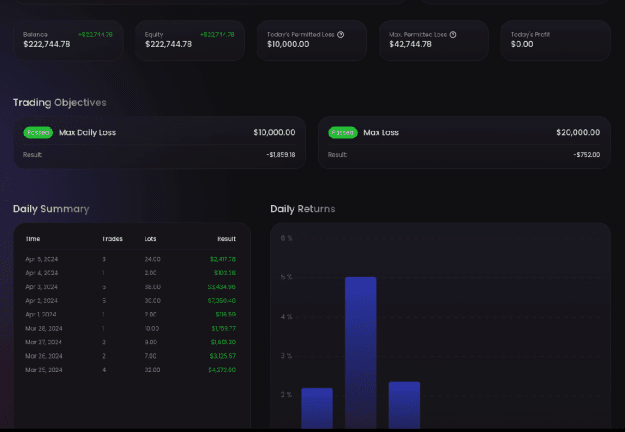Viewport: 625px width, 432px height.
Task: Select the Apr 4, 2024 row date
Action: tap(41, 273)
